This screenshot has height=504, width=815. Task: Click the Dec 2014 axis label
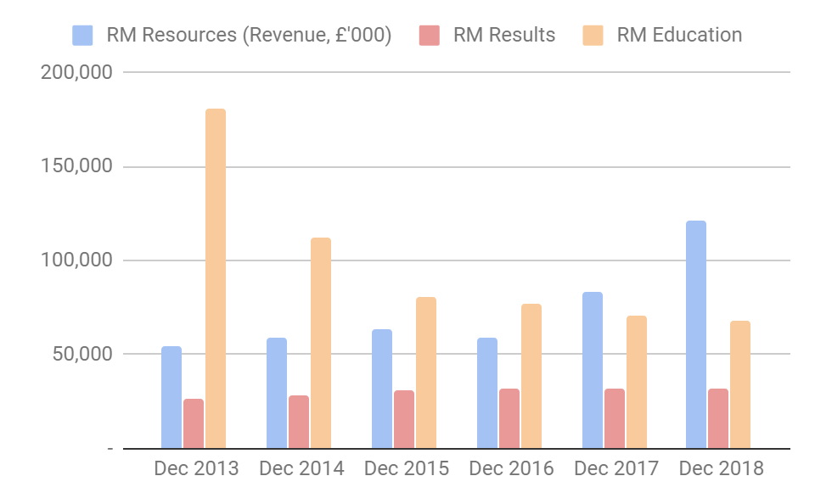(301, 468)
